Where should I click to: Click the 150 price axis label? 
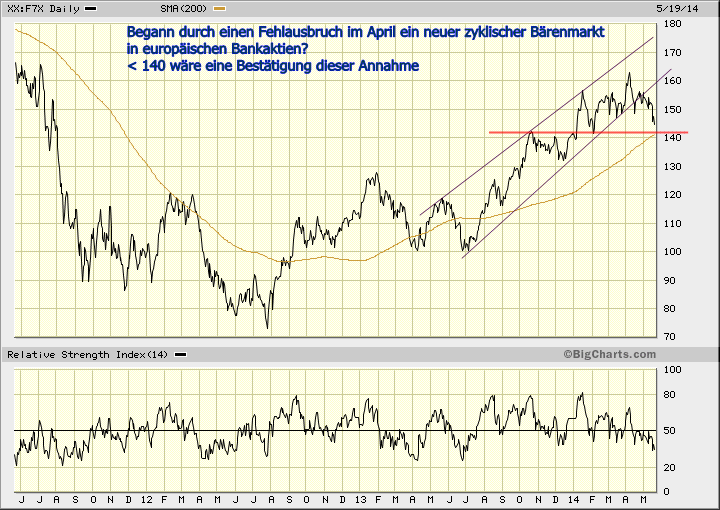coord(673,110)
